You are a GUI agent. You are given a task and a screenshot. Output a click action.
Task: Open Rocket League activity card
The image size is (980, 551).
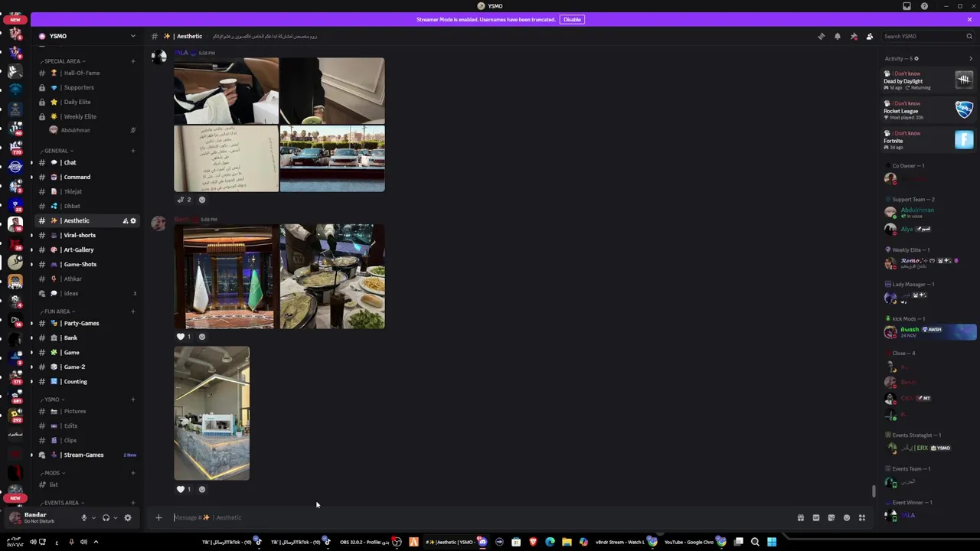pos(928,109)
